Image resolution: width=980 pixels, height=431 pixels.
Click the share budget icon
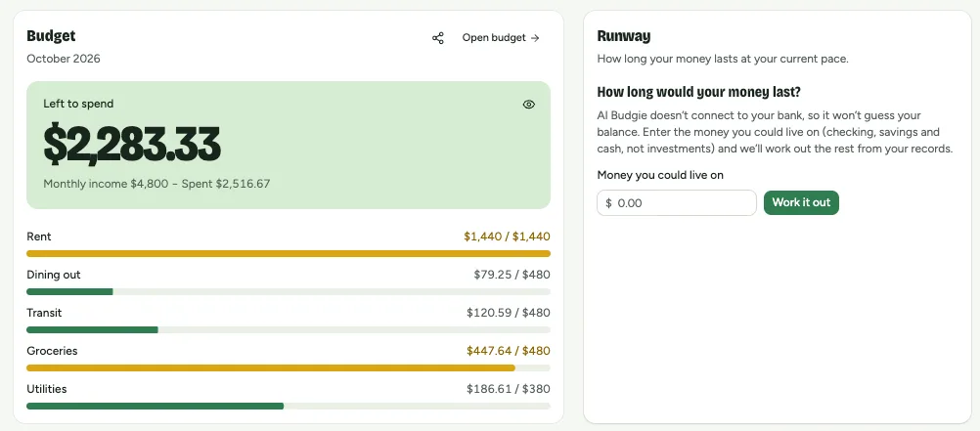[438, 38]
